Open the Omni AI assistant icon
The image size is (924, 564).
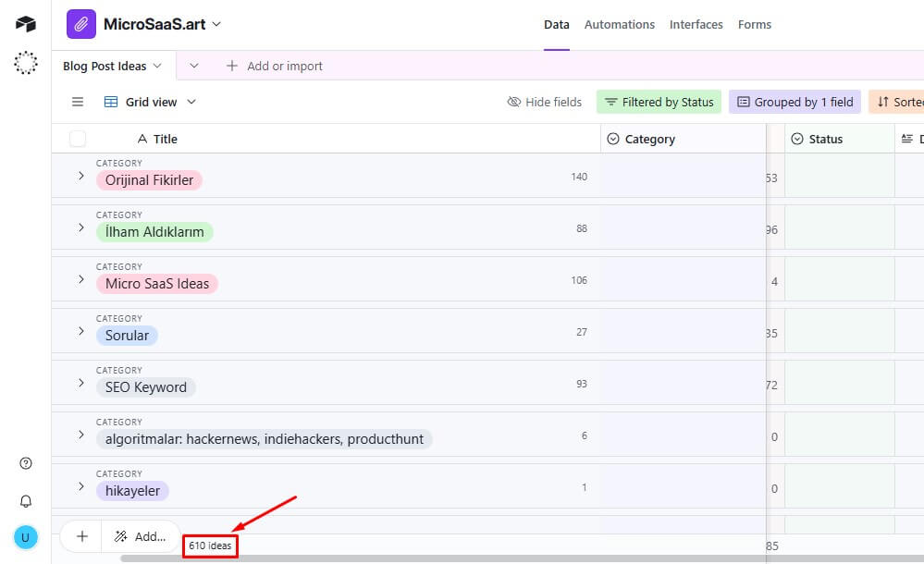coord(26,63)
